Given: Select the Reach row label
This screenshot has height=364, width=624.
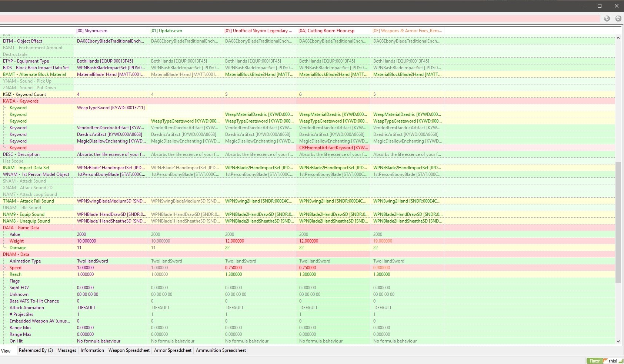Looking at the screenshot, I should click(x=16, y=274).
